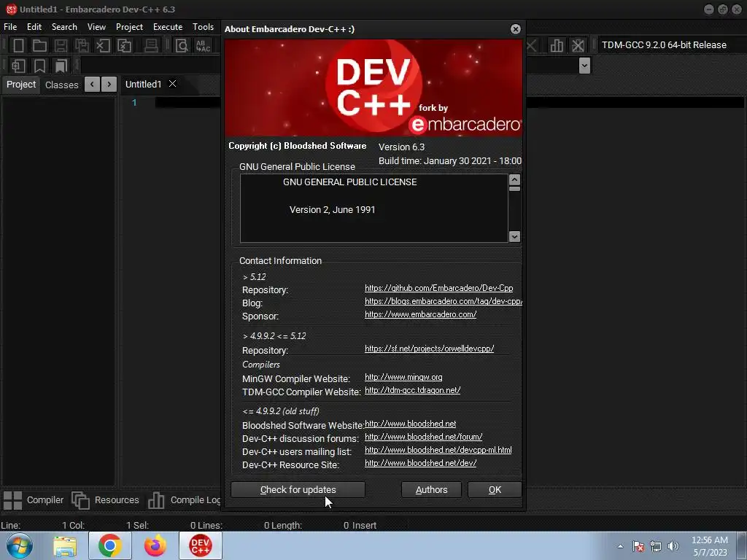Open the Execute menu

click(x=168, y=27)
